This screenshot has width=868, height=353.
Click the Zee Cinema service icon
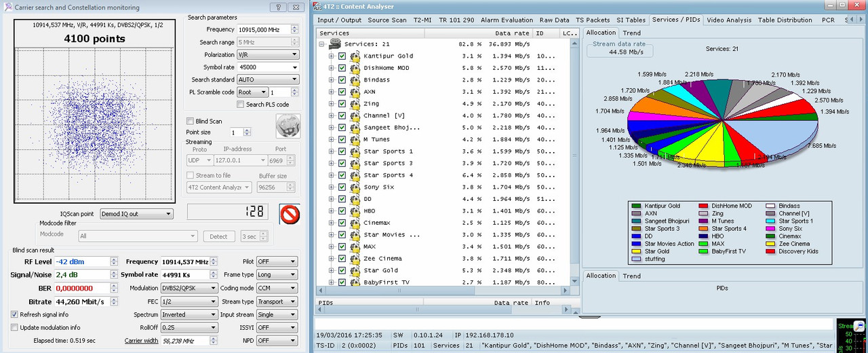(355, 259)
